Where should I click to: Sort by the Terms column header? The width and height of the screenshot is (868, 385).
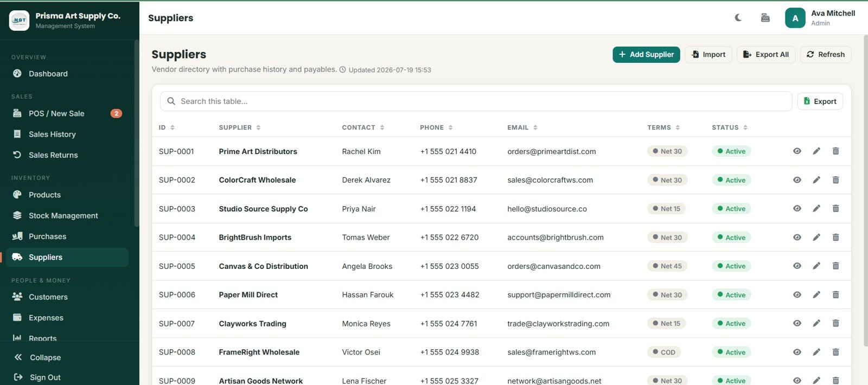663,127
